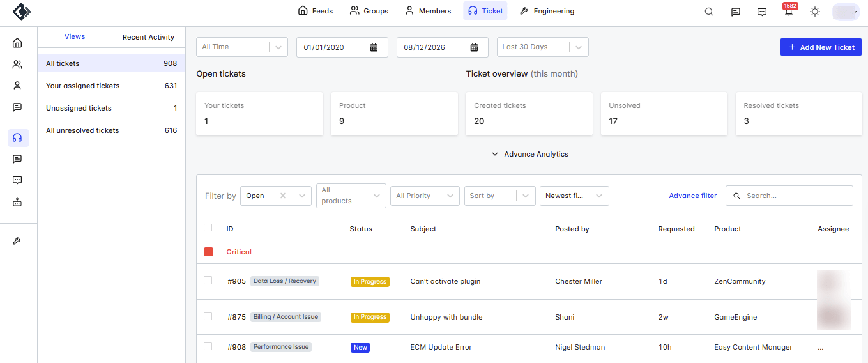Open calendar icon for 08/12/2026 date
868x363 pixels.
click(x=475, y=47)
